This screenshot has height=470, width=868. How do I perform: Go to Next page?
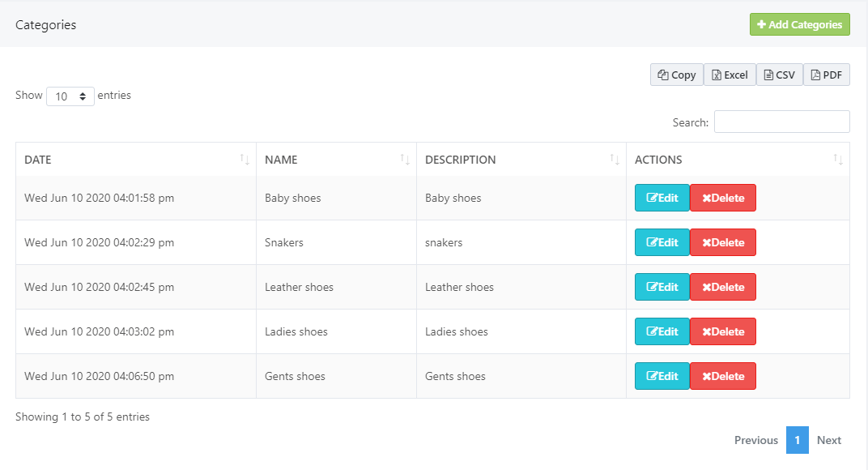[x=828, y=440]
